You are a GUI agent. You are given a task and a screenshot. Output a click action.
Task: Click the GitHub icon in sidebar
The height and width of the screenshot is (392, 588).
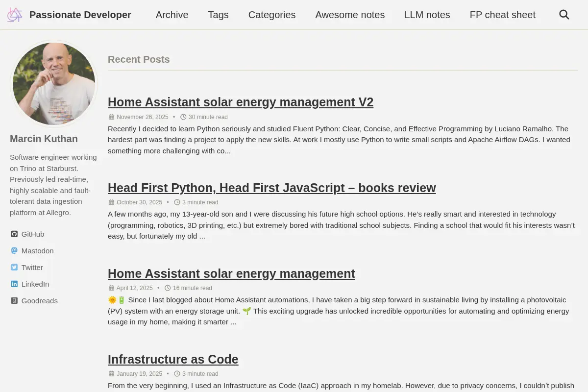pos(14,234)
